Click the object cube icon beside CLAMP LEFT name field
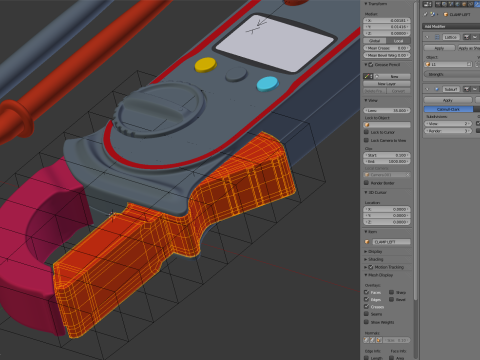Image resolution: width=480 pixels, height=360 pixels. pyautogui.click(x=367, y=242)
